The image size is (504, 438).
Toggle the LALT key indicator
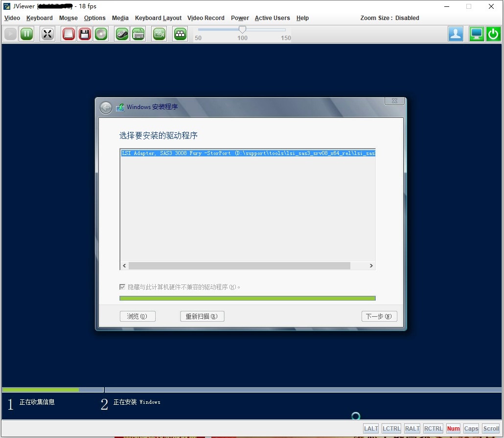[371, 429]
